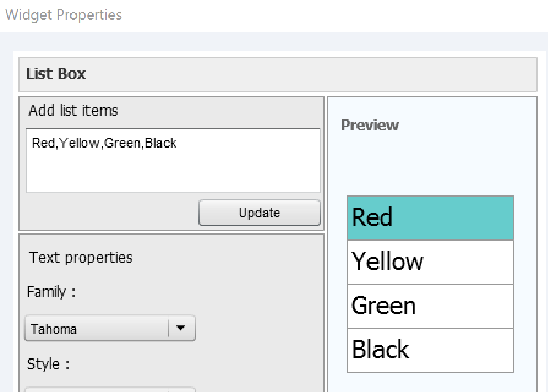Click the Text properties section title
Screen dimensions: 548x392
point(80,257)
